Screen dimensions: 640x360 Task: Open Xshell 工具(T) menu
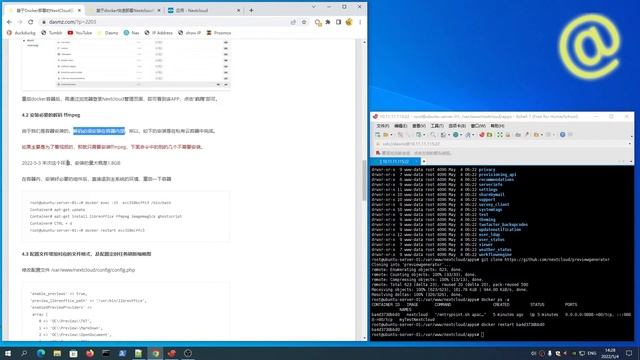point(437,126)
